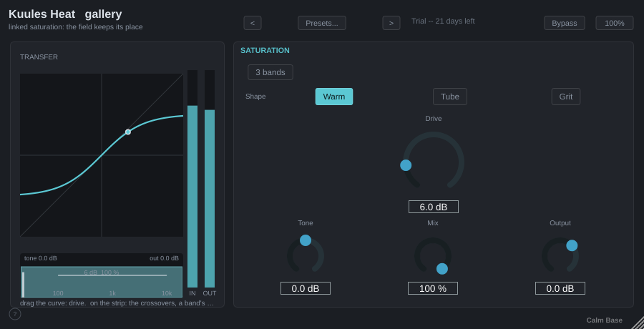Open the help question mark icon
The width and height of the screenshot is (644, 329).
[15, 314]
